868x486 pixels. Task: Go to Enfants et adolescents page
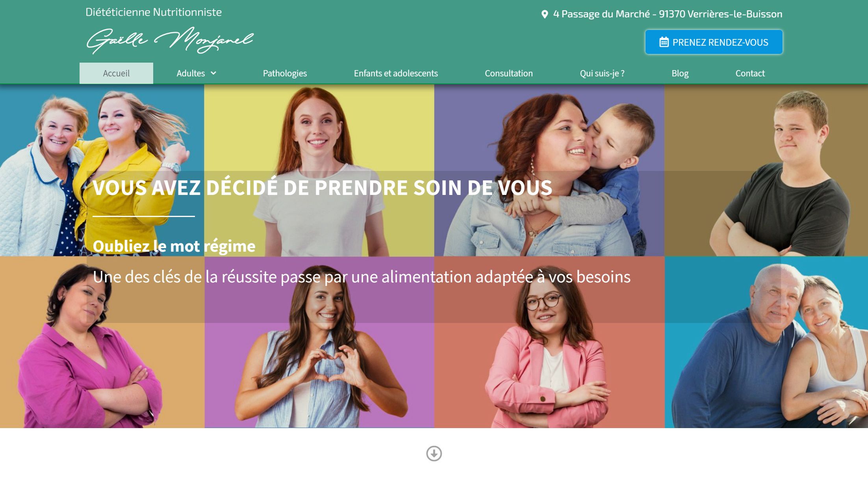(396, 73)
